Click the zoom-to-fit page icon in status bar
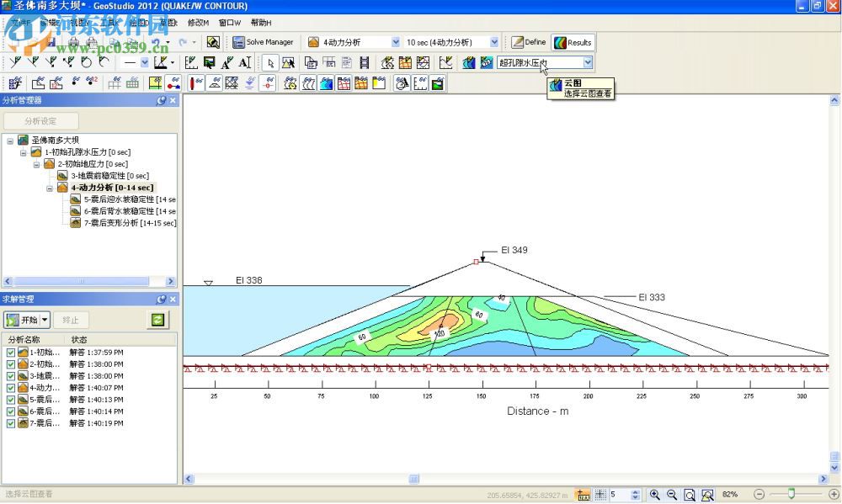This screenshot has width=842, height=504. point(690,495)
